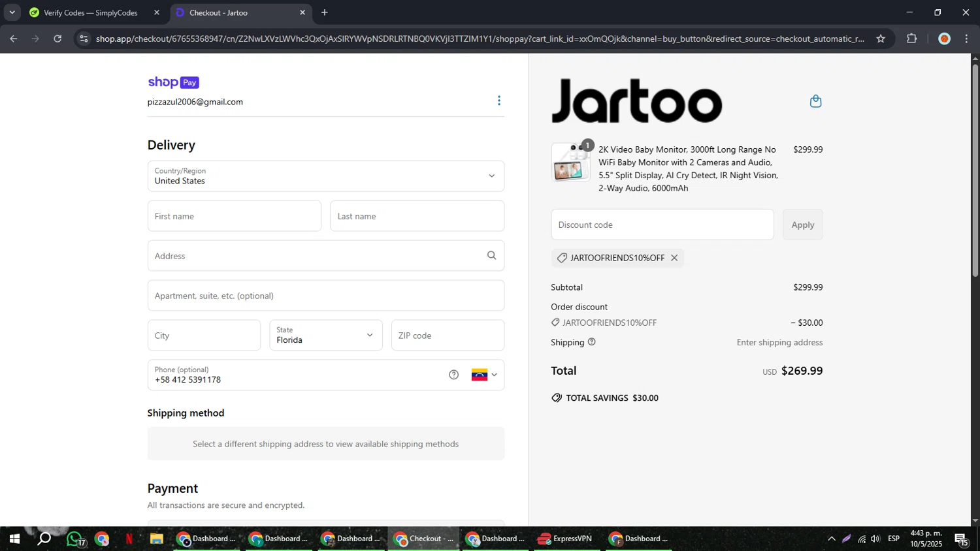Reload the checkout page
Viewport: 980px width, 551px height.
[57, 39]
